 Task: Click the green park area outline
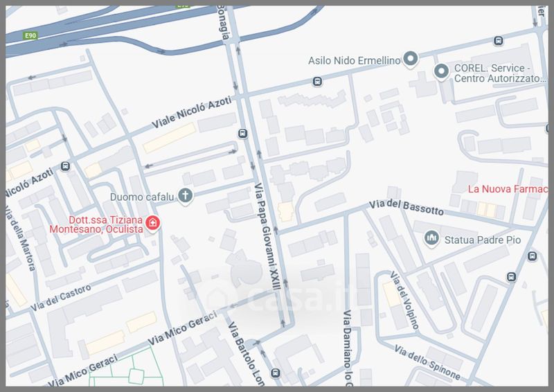(x=127, y=368)
